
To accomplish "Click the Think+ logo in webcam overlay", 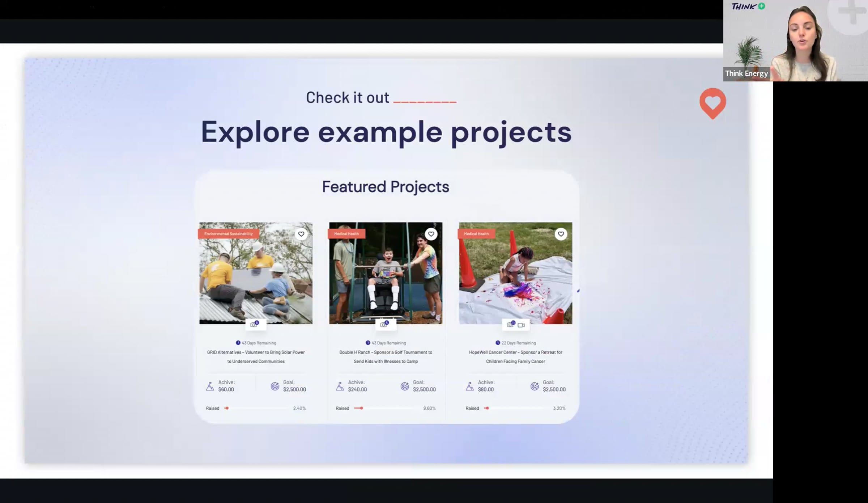I will (x=748, y=7).
